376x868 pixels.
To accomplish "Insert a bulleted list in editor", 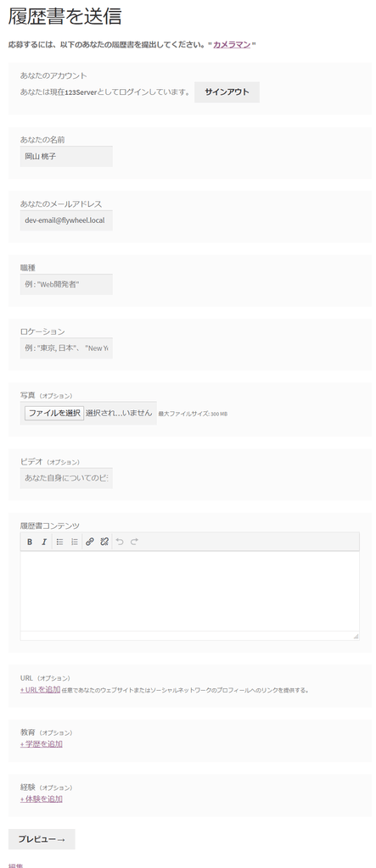I will coord(60,542).
